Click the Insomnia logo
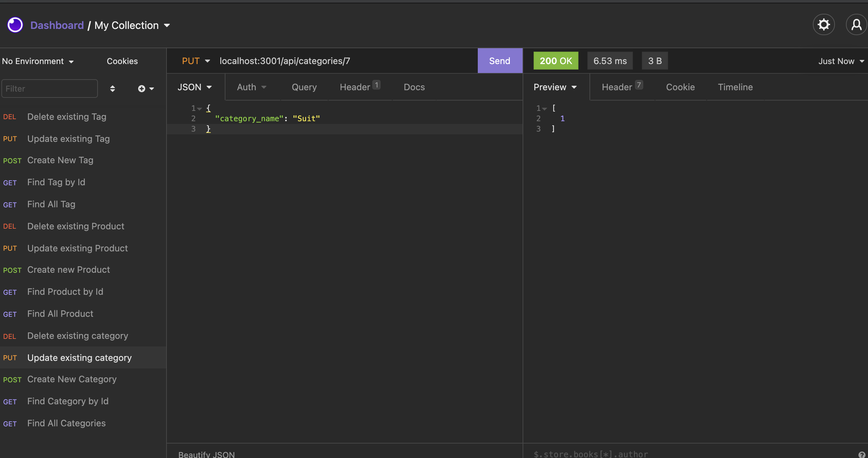Screen dimensions: 868x458 pyautogui.click(x=14, y=24)
